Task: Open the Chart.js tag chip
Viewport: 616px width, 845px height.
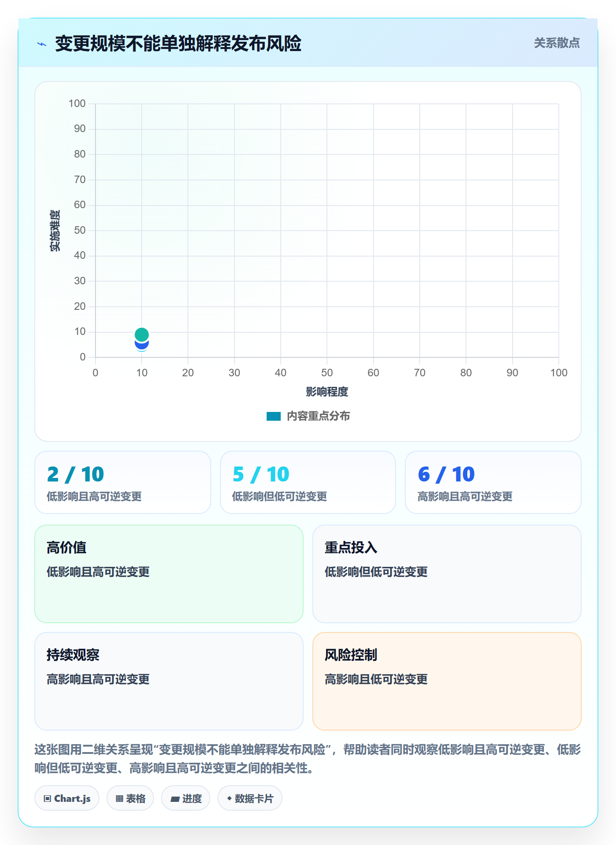Action: tap(67, 798)
